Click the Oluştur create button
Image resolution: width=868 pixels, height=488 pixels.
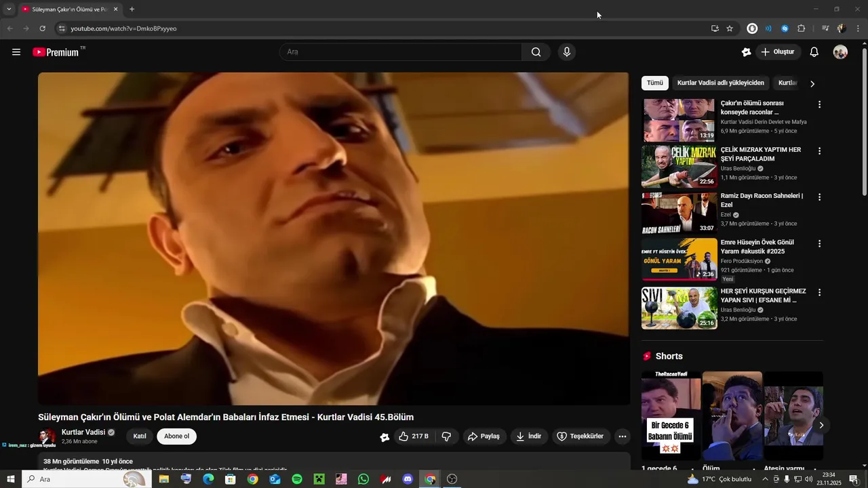(778, 52)
